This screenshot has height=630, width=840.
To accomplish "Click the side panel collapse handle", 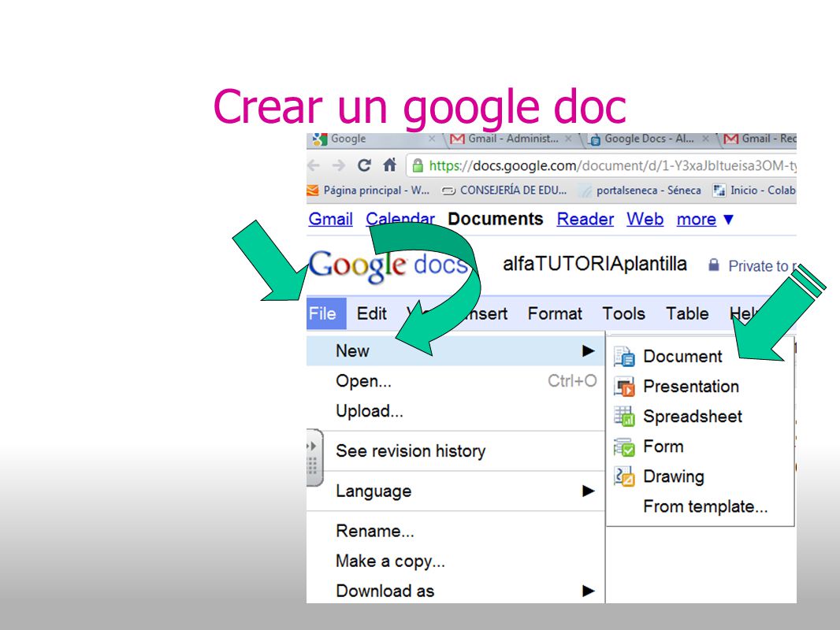I will click(x=314, y=458).
